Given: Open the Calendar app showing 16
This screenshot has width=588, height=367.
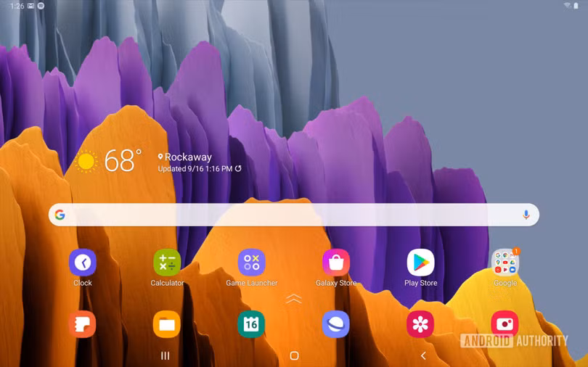Looking at the screenshot, I should tap(252, 324).
